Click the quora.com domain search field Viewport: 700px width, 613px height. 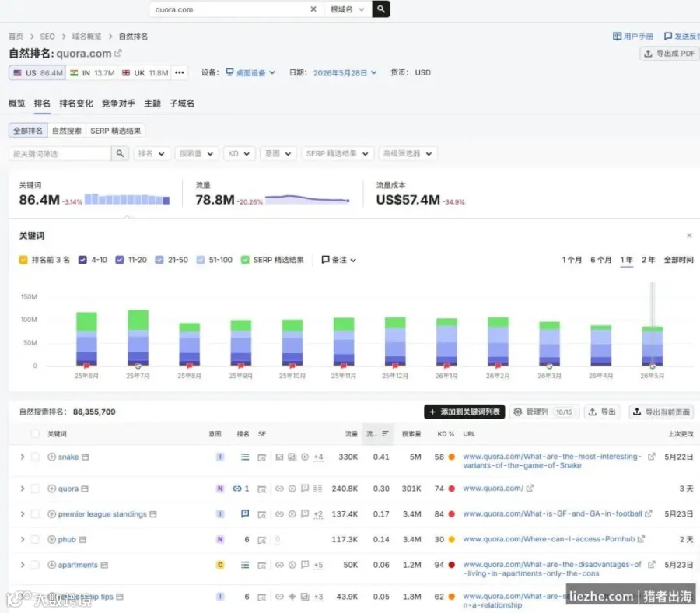point(230,9)
